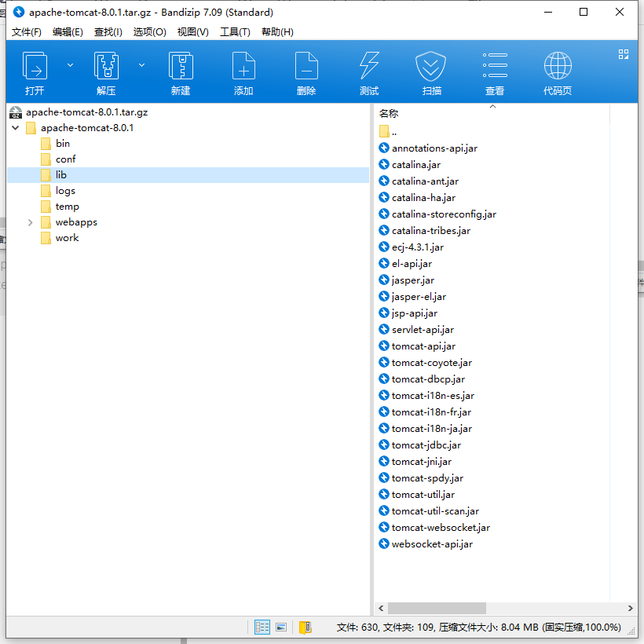Screen dimensions: 644x644
Task: Select the websocket-api.jar file name
Action: tap(432, 543)
